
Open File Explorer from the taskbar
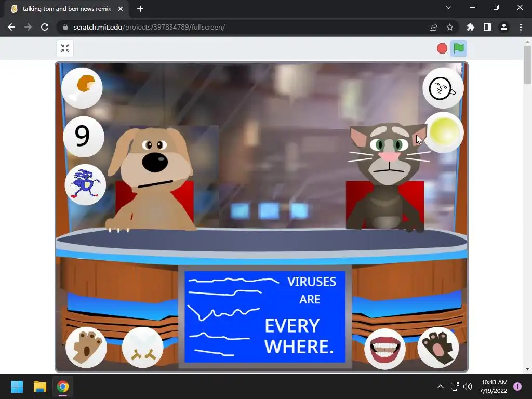click(39, 387)
